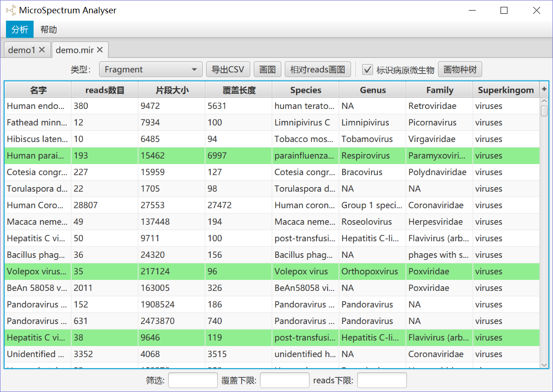Click the fragment size cell 1908524
Viewport: 553px width, 392px height.
click(x=172, y=305)
